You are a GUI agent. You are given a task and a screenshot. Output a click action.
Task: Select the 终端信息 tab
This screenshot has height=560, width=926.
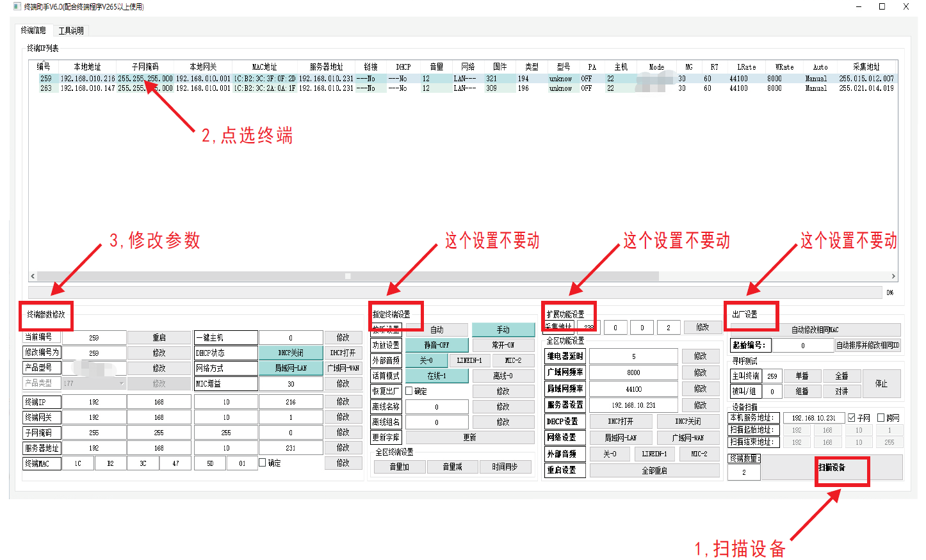pos(33,31)
